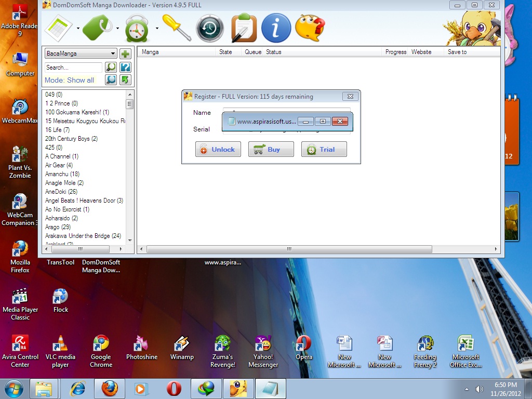The height and width of the screenshot is (399, 532).
Task: Click the Save to column header
Action: 472,52
